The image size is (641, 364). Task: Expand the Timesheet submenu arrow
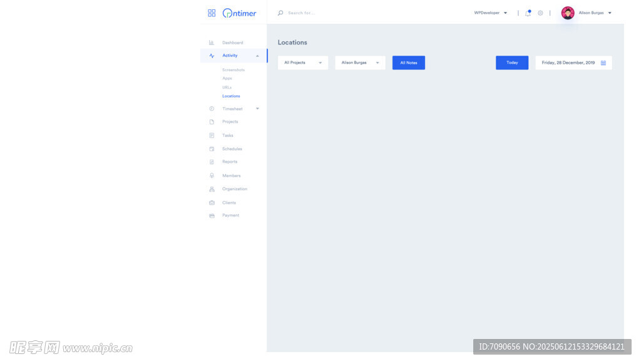[x=257, y=109]
